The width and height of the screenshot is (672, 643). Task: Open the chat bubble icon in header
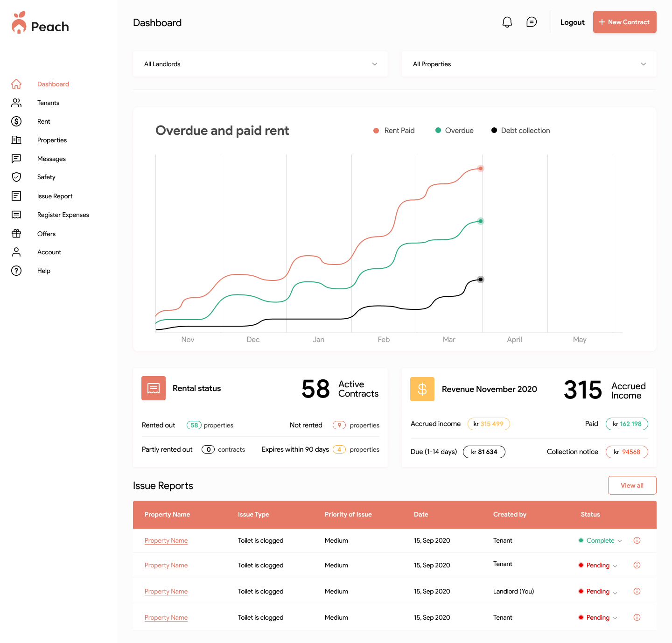(531, 22)
